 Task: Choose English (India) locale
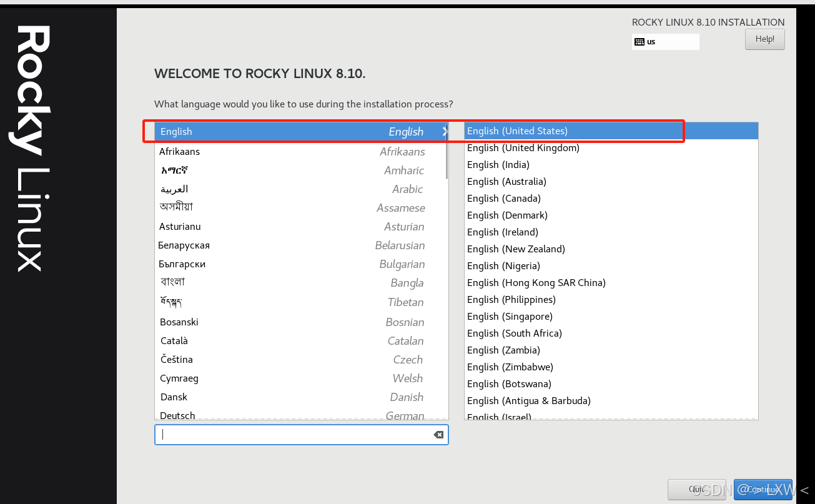[x=611, y=165]
